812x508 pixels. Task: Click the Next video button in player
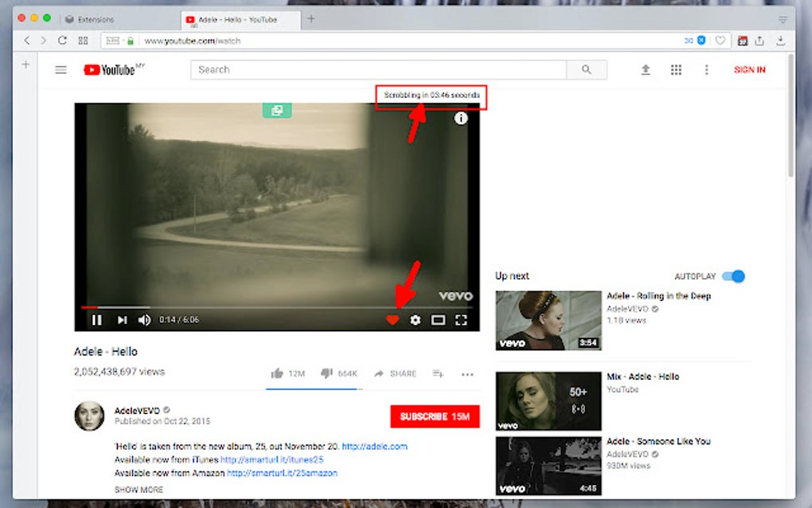121,319
